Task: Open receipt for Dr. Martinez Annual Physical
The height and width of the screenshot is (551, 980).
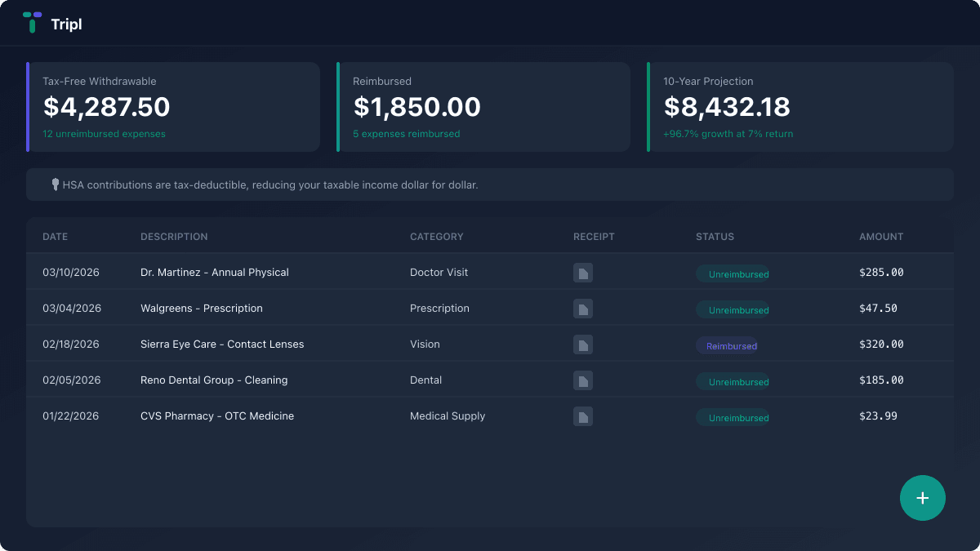Action: point(583,273)
